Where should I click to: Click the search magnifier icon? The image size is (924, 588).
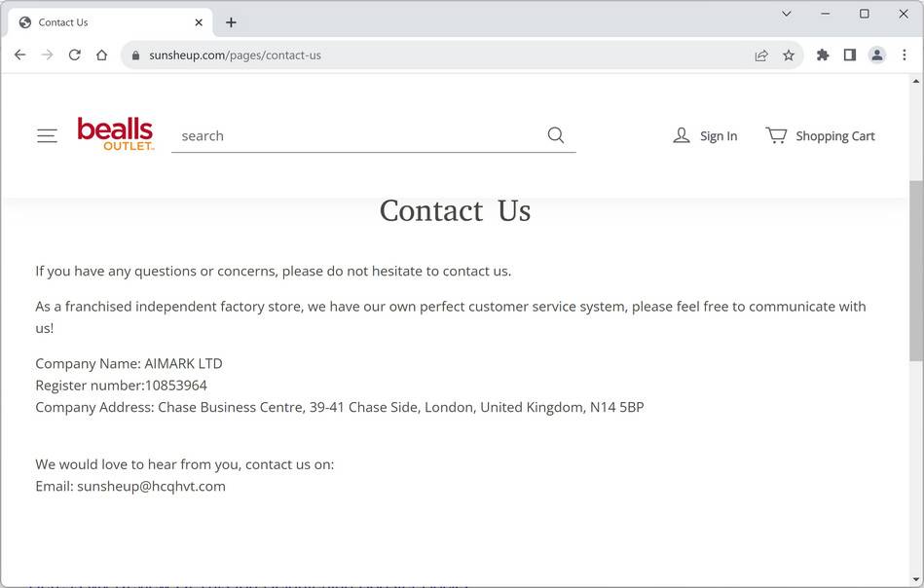point(556,135)
